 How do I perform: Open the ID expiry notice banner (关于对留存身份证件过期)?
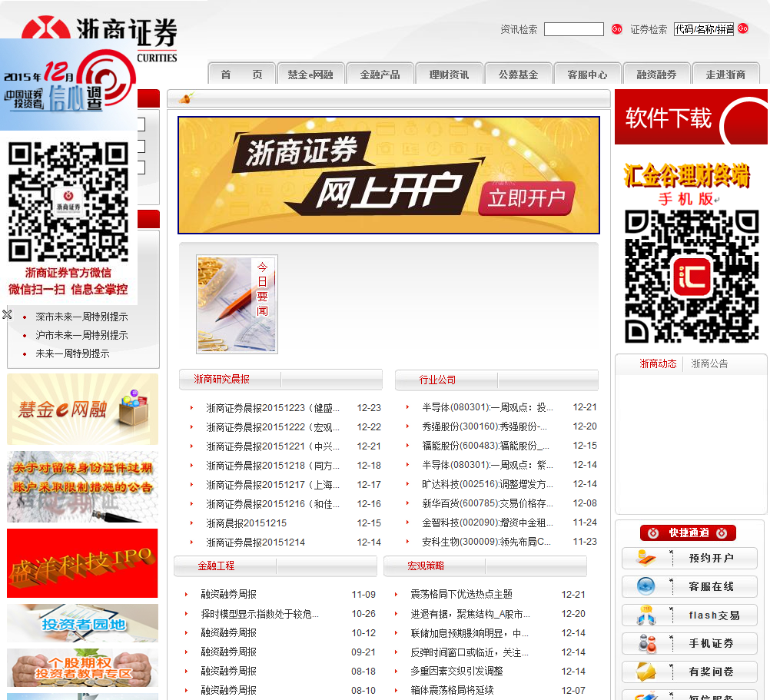pos(82,487)
